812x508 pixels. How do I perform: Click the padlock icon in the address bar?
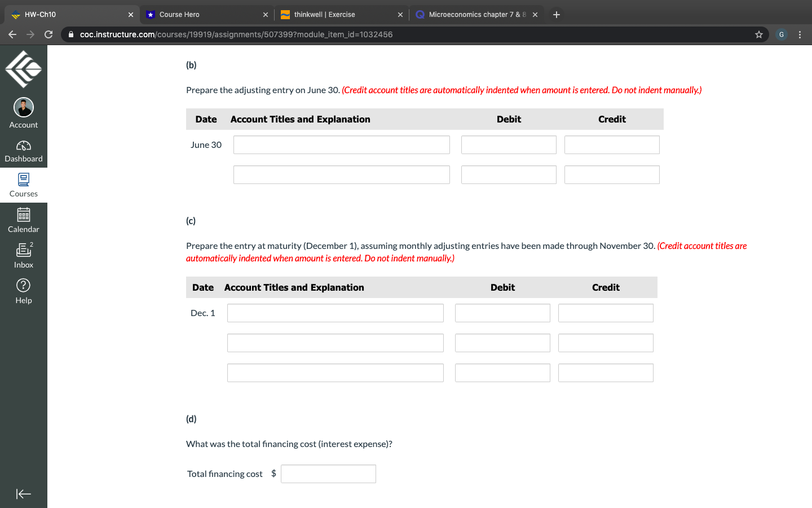pyautogui.click(x=70, y=34)
